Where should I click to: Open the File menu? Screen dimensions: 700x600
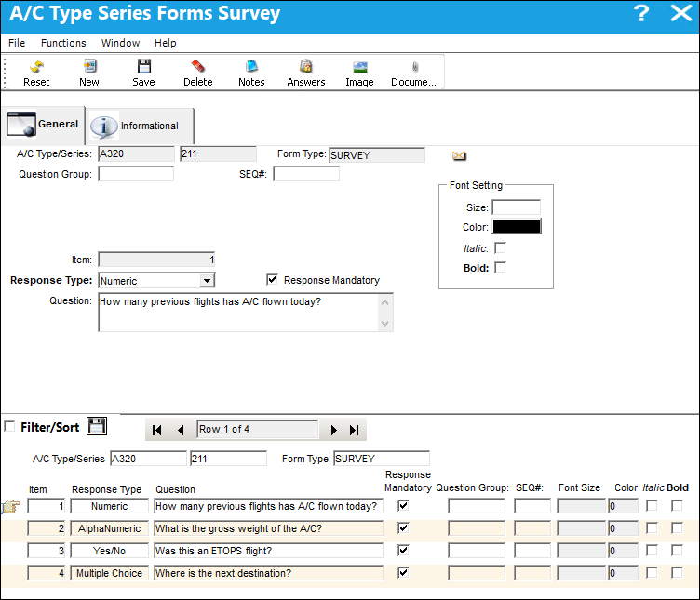point(17,43)
